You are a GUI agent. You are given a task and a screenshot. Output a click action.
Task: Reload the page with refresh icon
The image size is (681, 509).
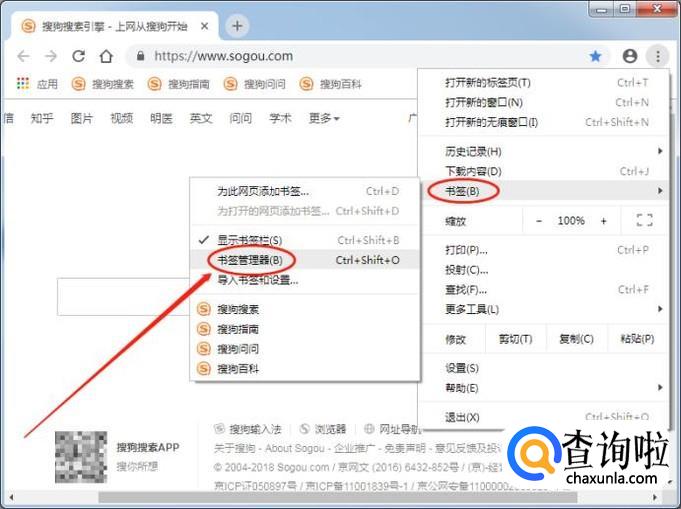(x=79, y=56)
